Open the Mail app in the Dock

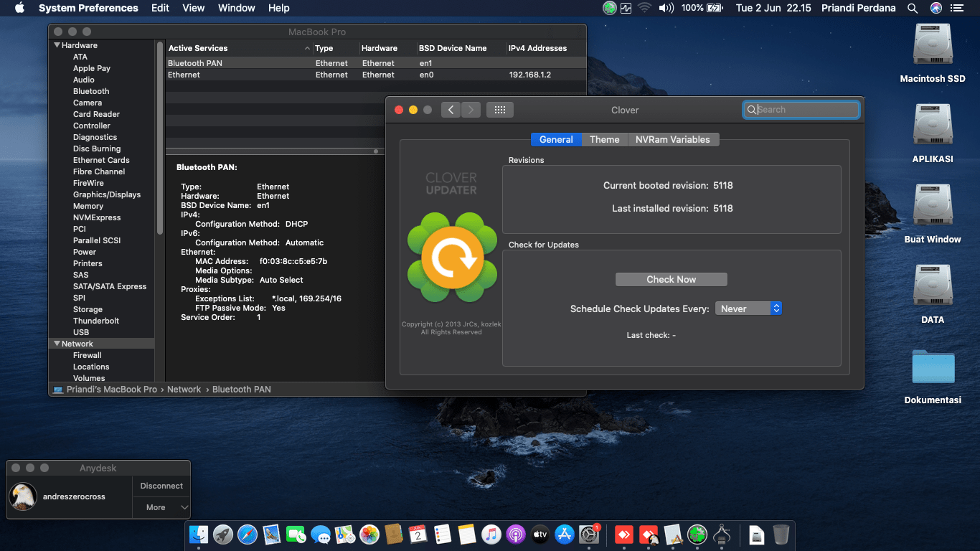[x=272, y=534]
